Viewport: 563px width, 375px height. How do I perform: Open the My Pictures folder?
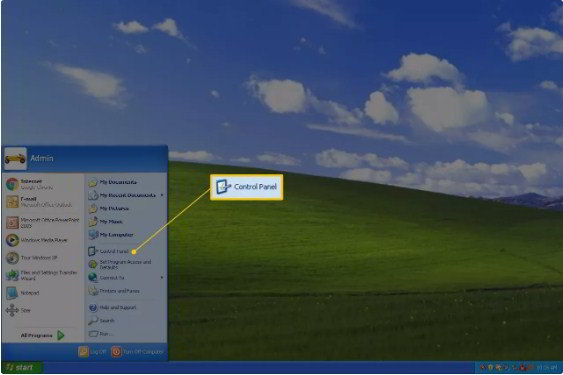click(108, 209)
